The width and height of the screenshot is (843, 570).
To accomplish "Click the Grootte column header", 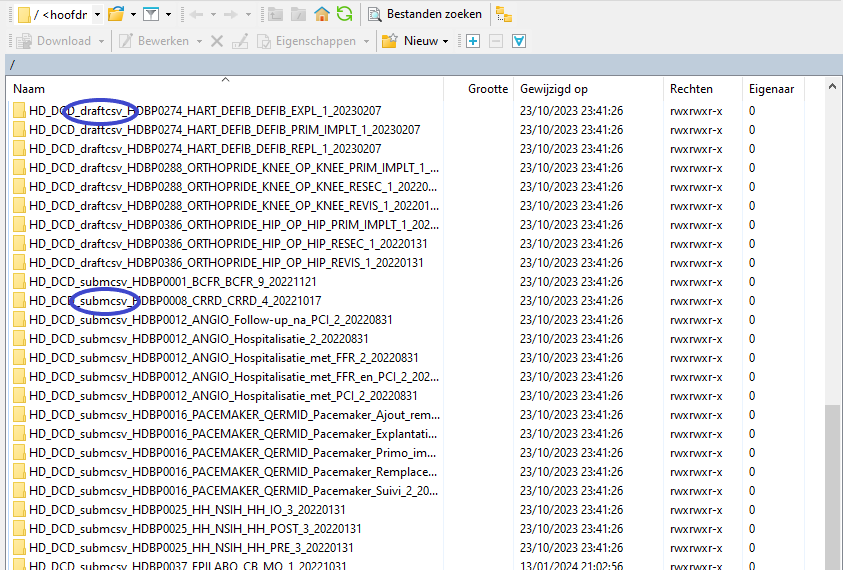I will point(488,89).
